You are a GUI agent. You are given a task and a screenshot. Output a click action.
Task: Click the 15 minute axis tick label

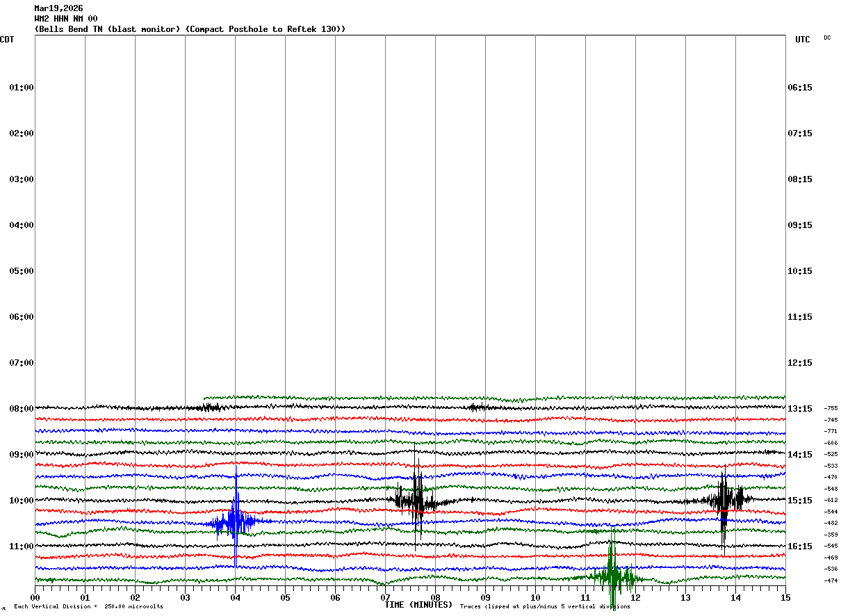click(x=785, y=597)
